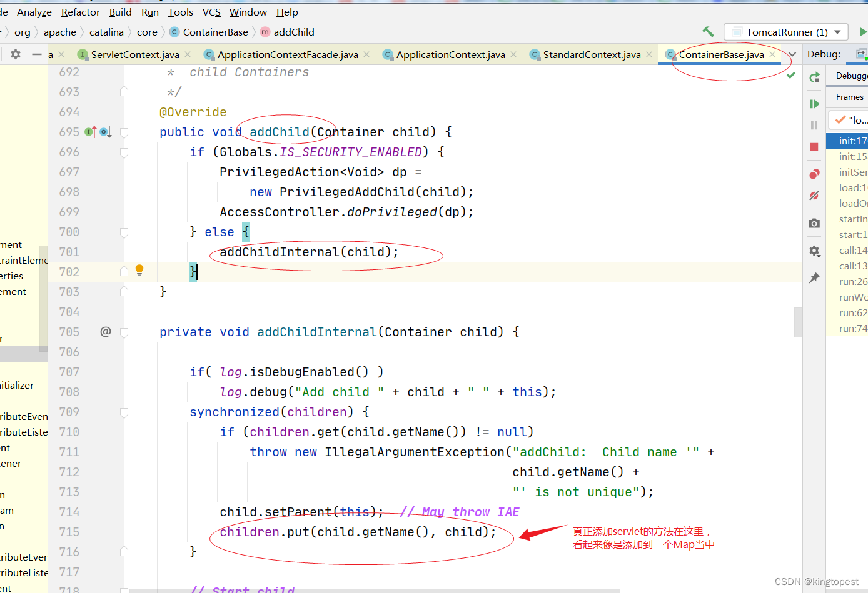Hide the project panel with minus icon
This screenshot has height=593, width=868.
[x=37, y=54]
